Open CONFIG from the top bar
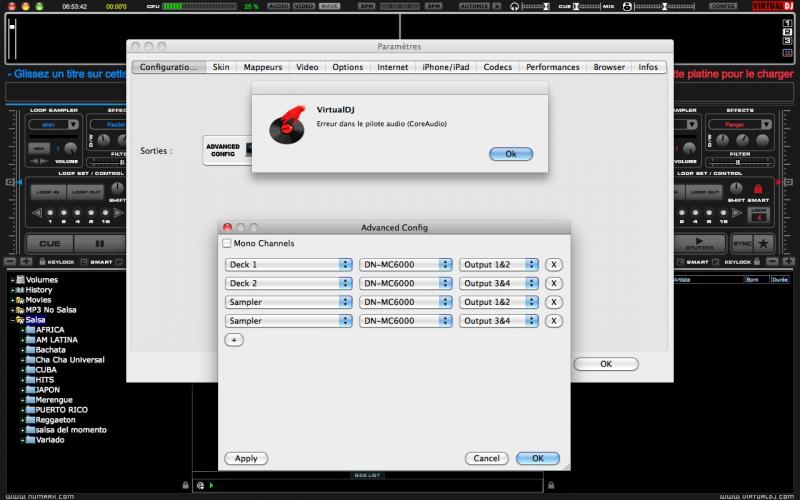 click(x=722, y=6)
